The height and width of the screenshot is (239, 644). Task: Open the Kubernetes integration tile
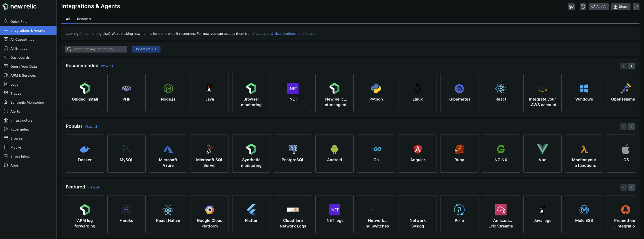pyautogui.click(x=459, y=93)
